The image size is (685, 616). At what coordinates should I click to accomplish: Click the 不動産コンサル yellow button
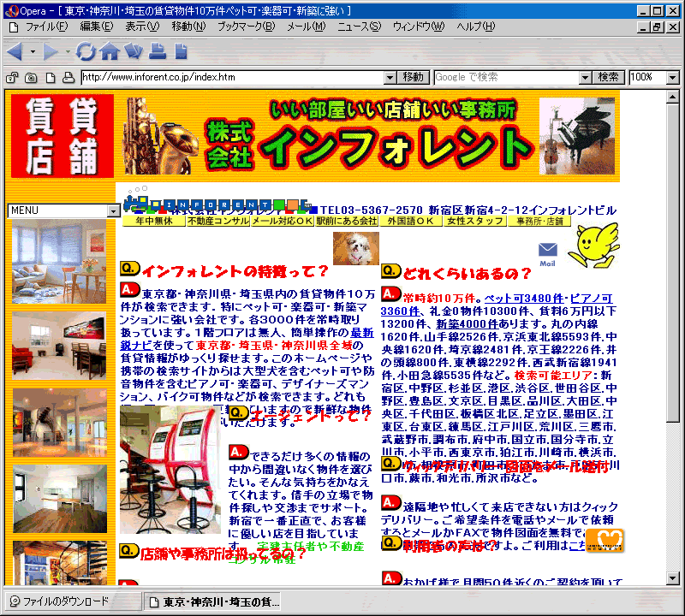pos(218,222)
